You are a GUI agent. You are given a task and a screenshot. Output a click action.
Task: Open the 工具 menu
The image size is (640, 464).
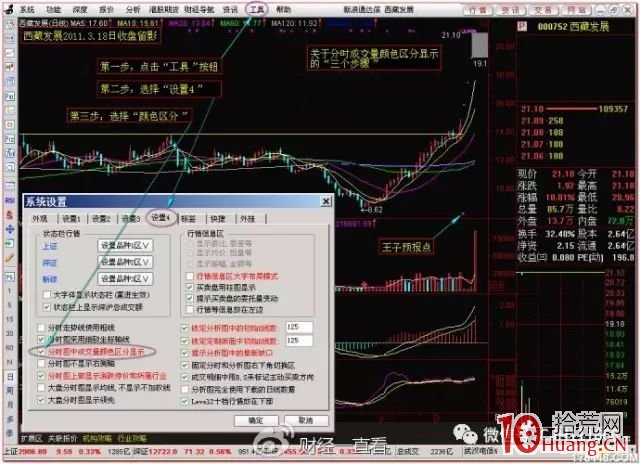257,9
